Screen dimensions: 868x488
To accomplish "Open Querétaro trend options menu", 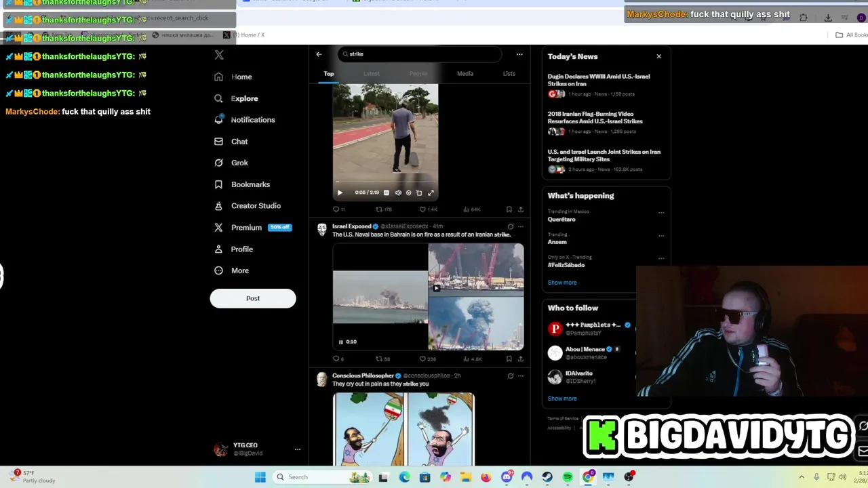I will tap(661, 213).
